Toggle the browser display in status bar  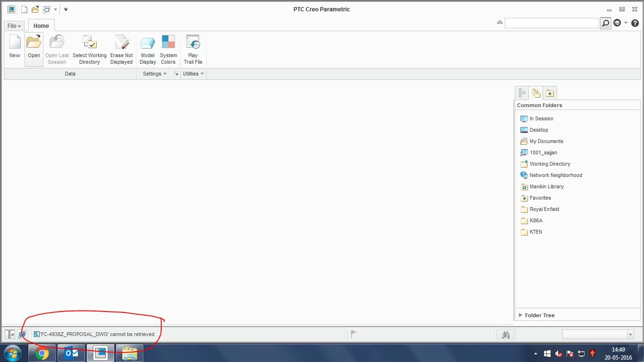coord(22,335)
